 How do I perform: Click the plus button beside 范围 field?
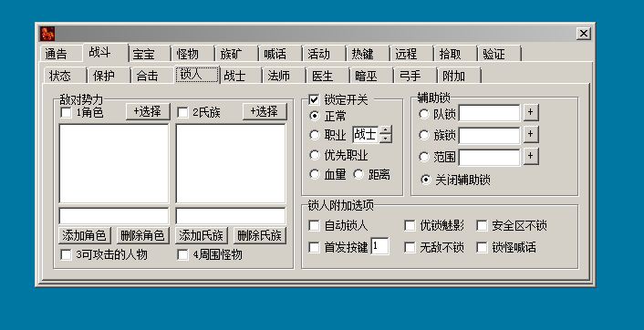531,156
